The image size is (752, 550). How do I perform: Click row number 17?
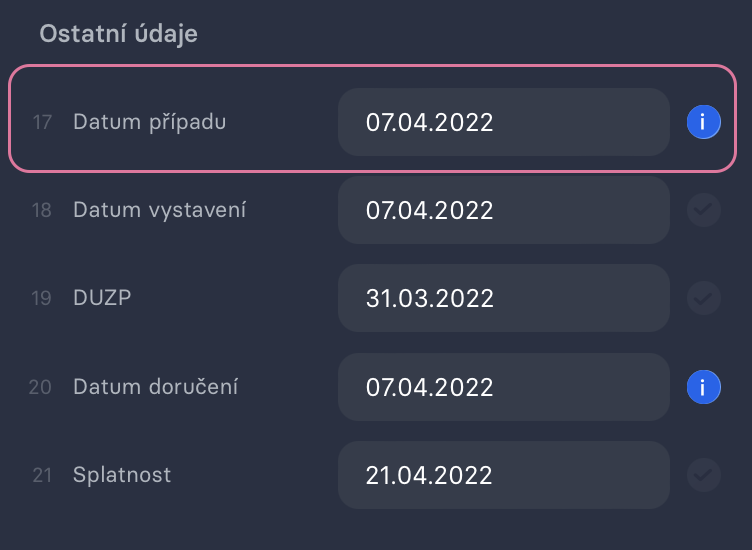[x=42, y=122]
